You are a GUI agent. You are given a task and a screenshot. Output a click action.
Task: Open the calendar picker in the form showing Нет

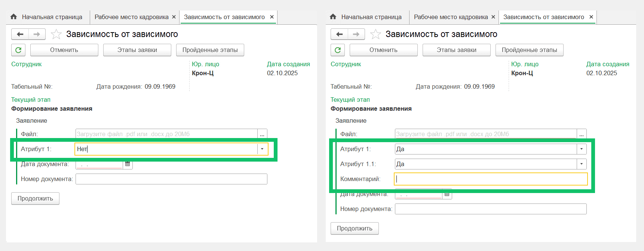pyautogui.click(x=128, y=164)
